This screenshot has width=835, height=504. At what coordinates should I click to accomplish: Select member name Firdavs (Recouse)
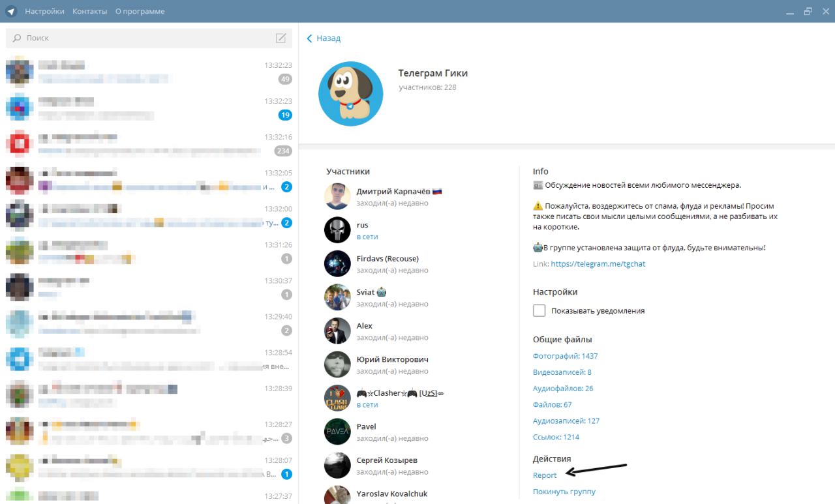[x=387, y=258]
